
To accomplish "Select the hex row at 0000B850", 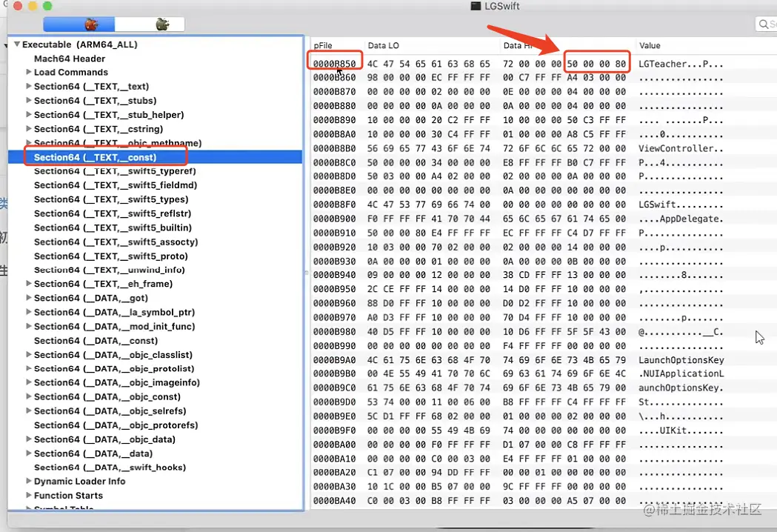I will point(544,64).
